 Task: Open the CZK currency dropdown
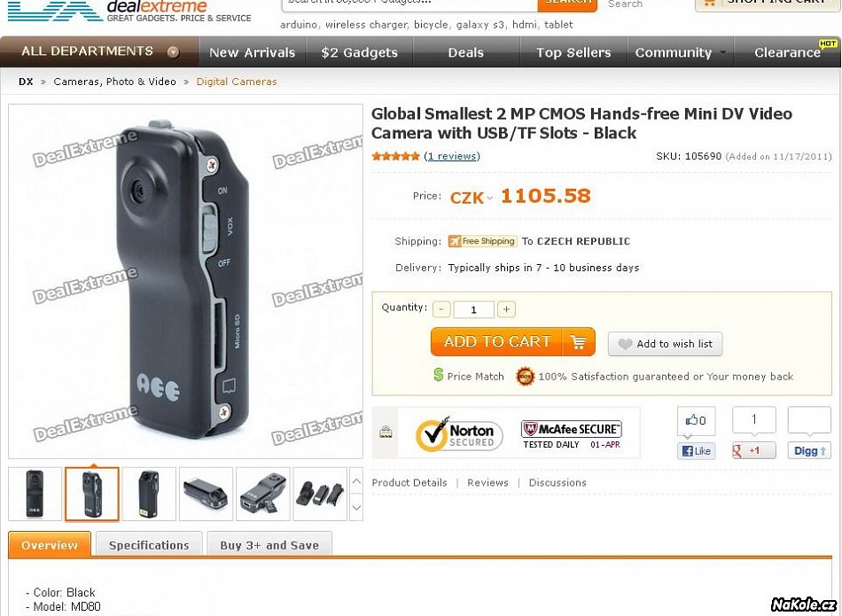[471, 198]
